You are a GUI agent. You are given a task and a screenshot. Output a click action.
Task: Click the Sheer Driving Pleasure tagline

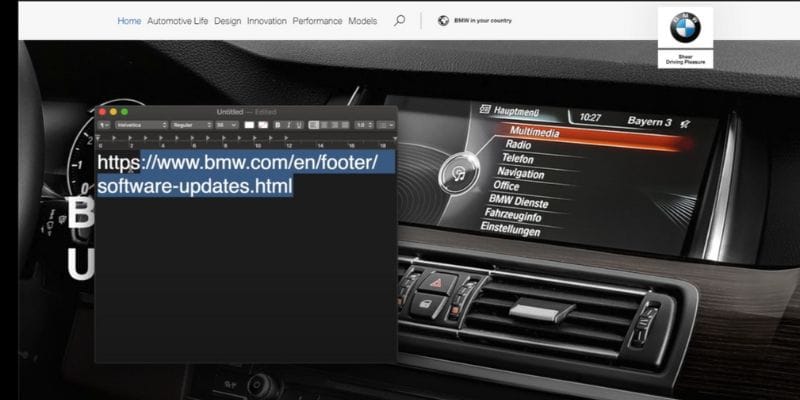[x=685, y=60]
